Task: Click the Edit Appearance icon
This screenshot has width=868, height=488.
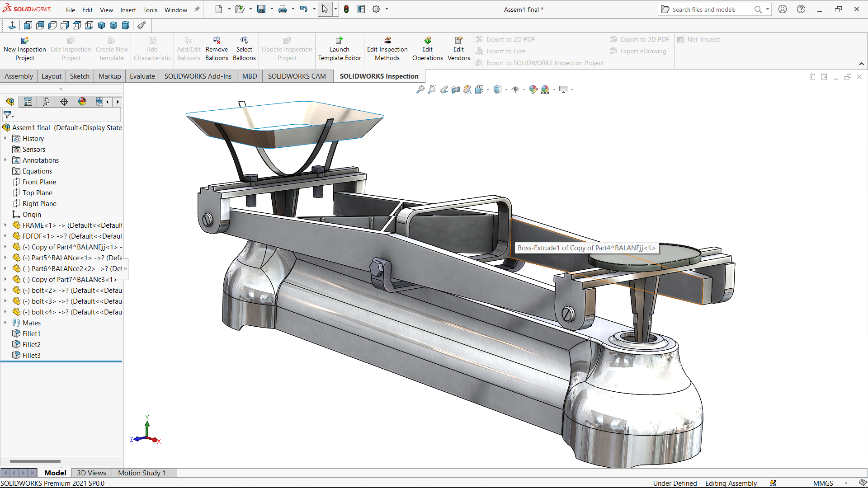Action: pyautogui.click(x=533, y=89)
